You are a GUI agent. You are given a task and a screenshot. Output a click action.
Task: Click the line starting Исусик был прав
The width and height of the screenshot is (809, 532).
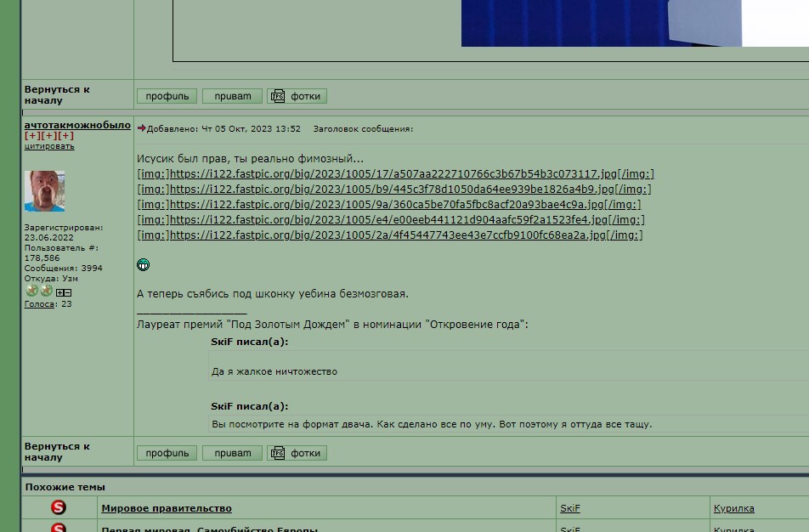(250, 158)
